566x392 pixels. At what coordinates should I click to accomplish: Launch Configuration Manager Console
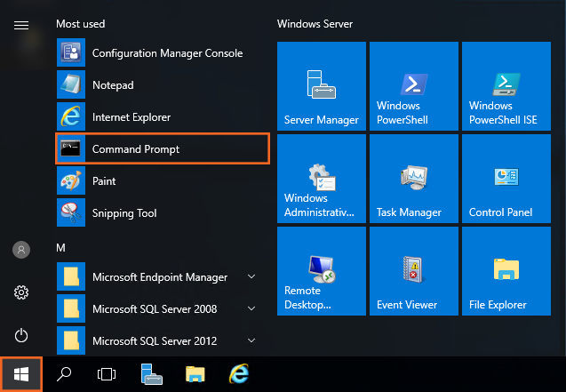point(166,53)
